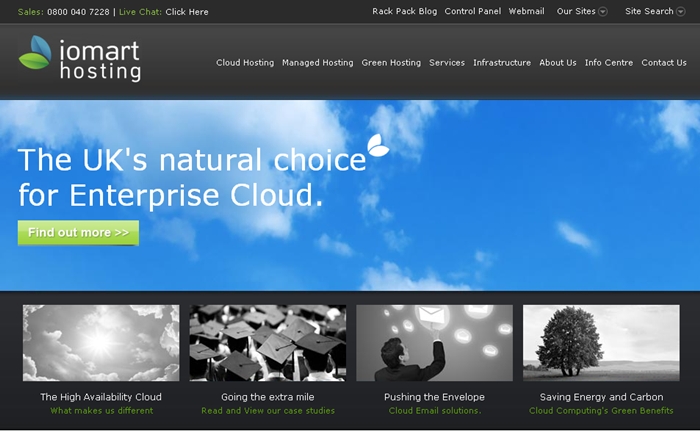
Task: Click the sun and clouds thumbnail
Action: (x=101, y=343)
